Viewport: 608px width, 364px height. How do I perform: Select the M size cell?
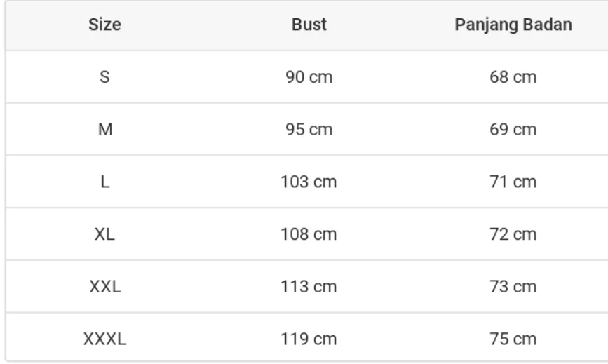(x=105, y=130)
